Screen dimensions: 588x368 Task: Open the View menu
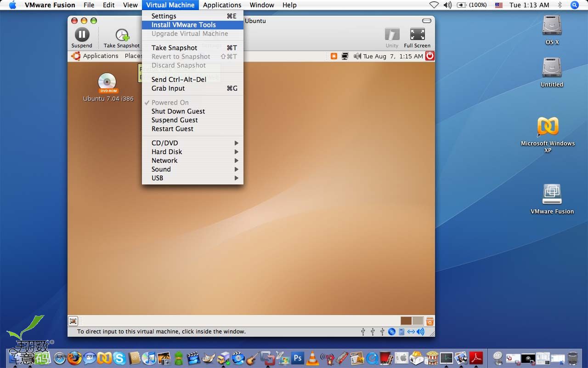click(130, 5)
